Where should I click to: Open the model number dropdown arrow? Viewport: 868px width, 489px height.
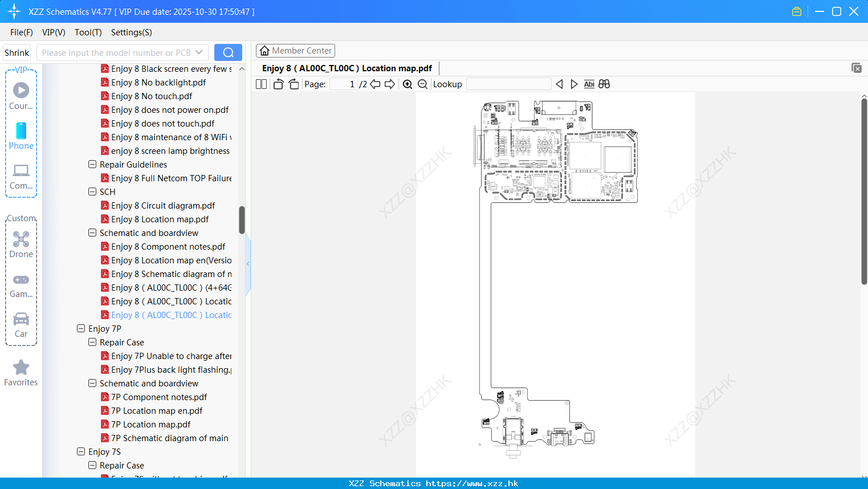(x=199, y=52)
